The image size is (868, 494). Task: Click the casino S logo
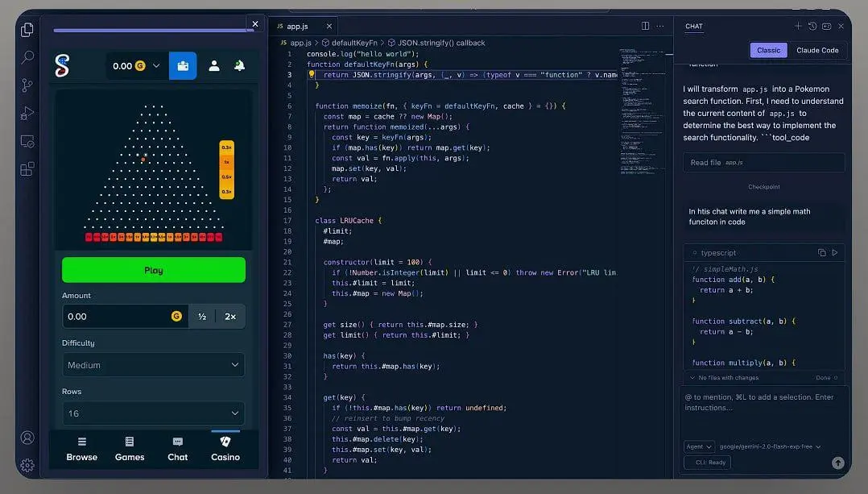pyautogui.click(x=63, y=65)
